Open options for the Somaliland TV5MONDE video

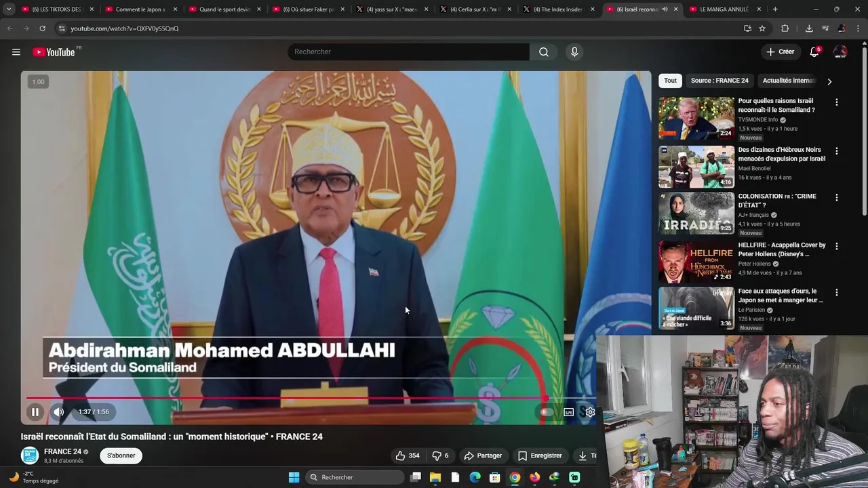(x=836, y=102)
